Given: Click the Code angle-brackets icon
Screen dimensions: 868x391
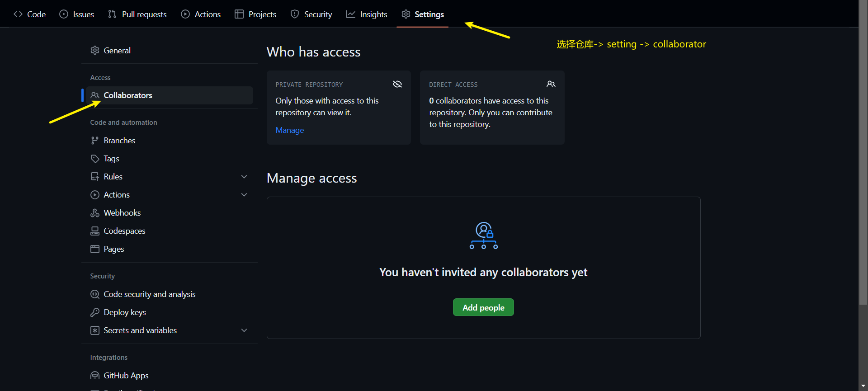Looking at the screenshot, I should coord(18,14).
